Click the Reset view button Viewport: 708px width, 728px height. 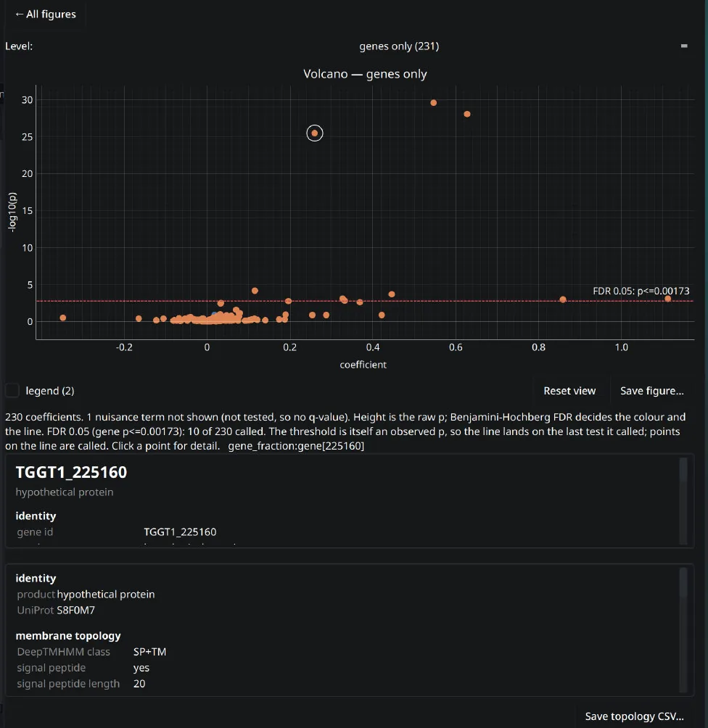(569, 390)
